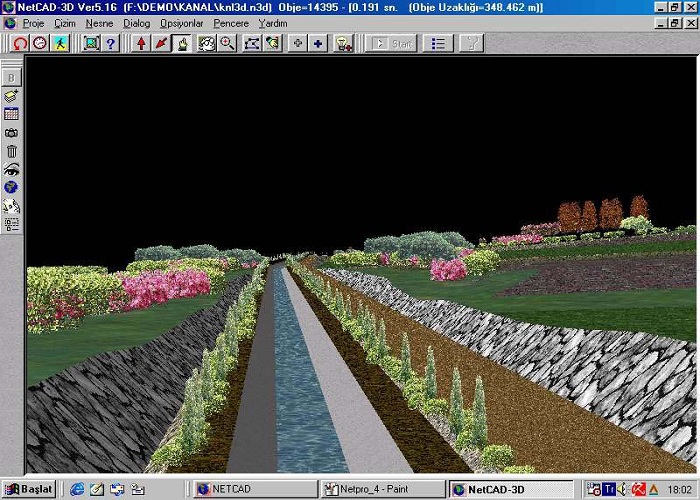Click the list view toolbar icon

point(437,43)
